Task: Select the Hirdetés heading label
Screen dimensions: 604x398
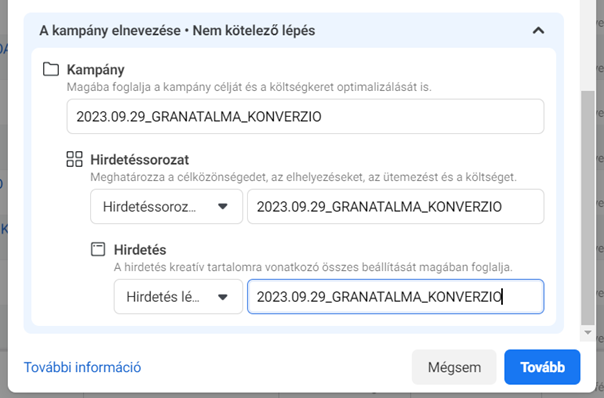Action: [x=140, y=250]
